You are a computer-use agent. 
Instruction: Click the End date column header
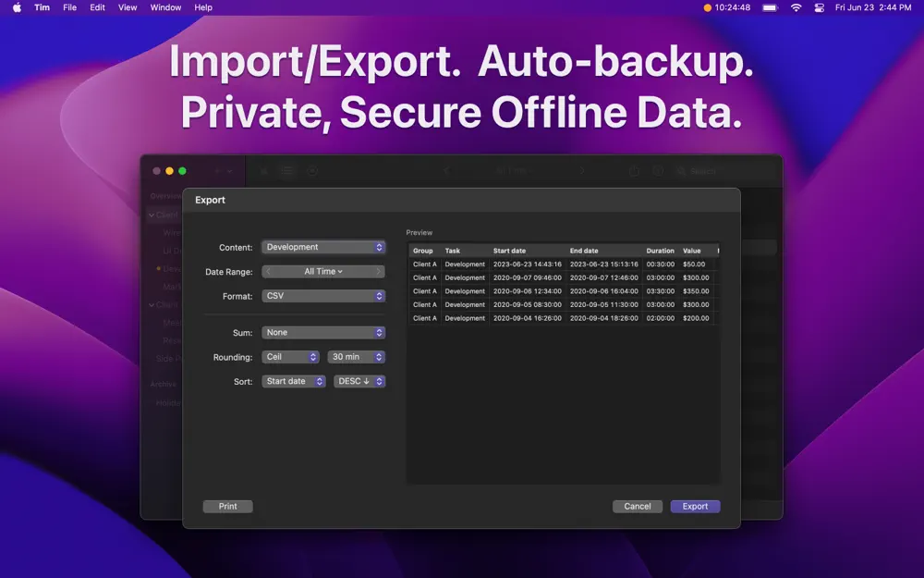pos(584,251)
